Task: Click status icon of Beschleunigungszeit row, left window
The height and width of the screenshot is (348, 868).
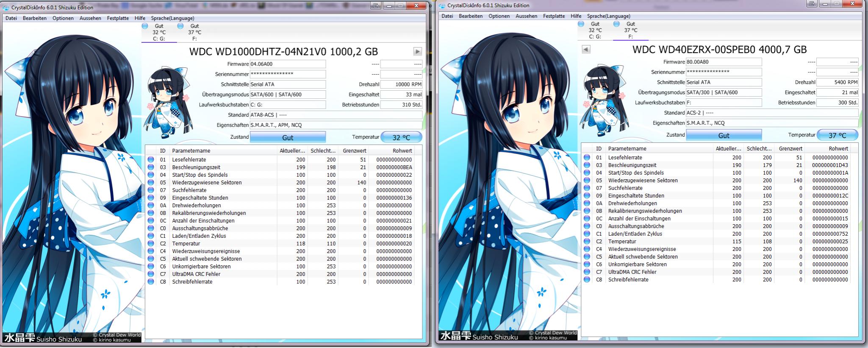Action: (151, 167)
